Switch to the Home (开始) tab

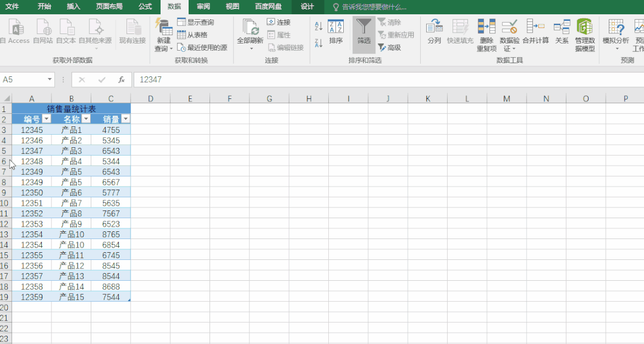[44, 7]
